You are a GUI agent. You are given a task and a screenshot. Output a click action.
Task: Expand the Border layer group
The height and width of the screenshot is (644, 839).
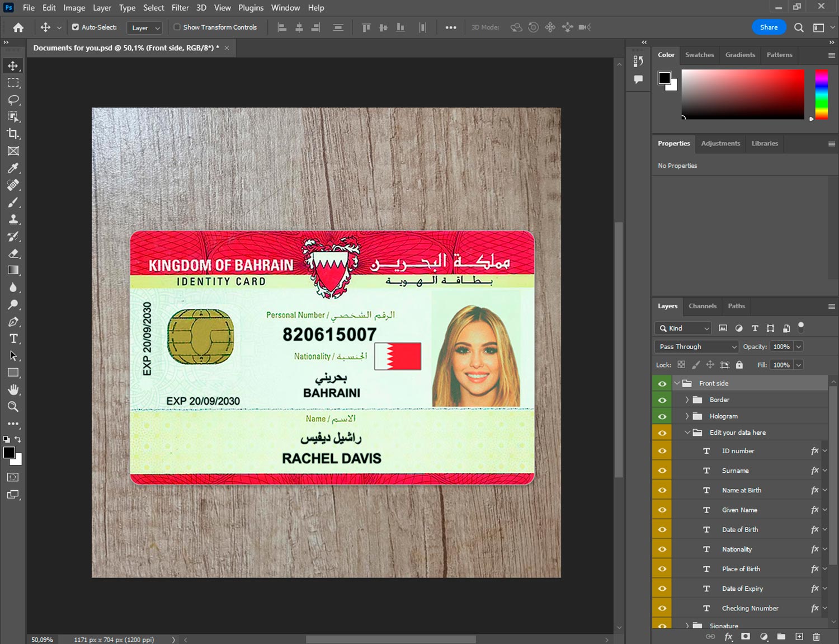[687, 399]
